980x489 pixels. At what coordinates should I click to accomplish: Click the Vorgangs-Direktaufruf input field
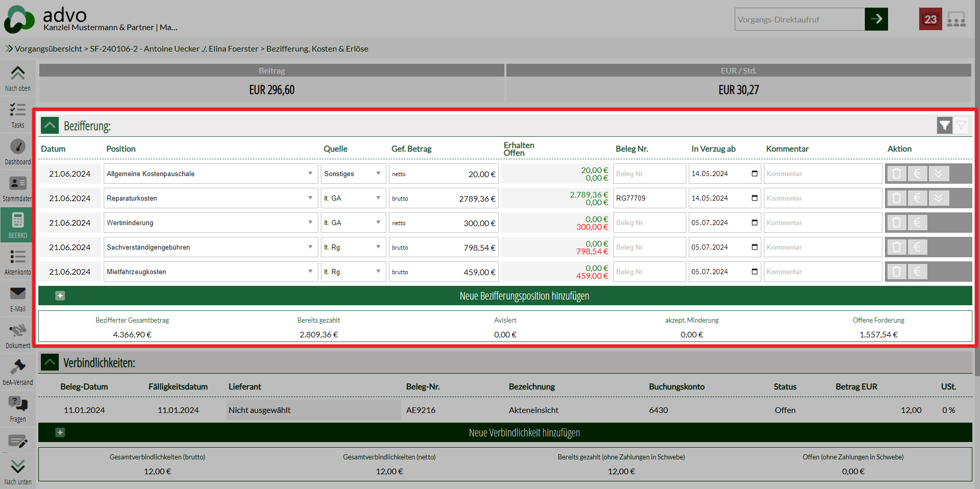[799, 19]
